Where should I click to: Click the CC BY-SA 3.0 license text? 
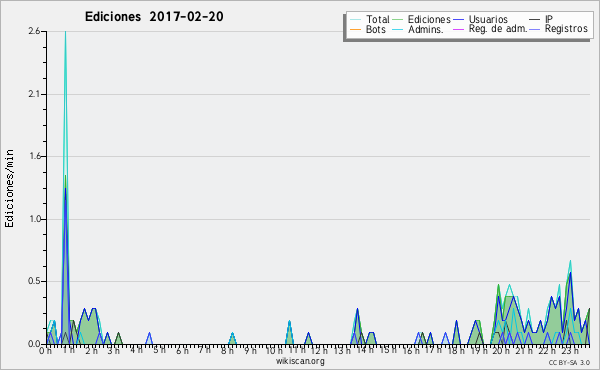coord(569,363)
